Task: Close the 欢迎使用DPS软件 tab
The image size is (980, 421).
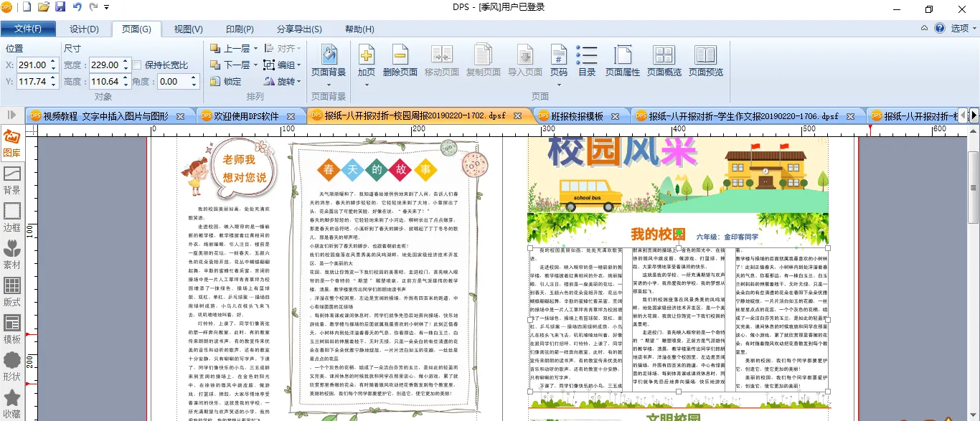Action: [x=291, y=115]
